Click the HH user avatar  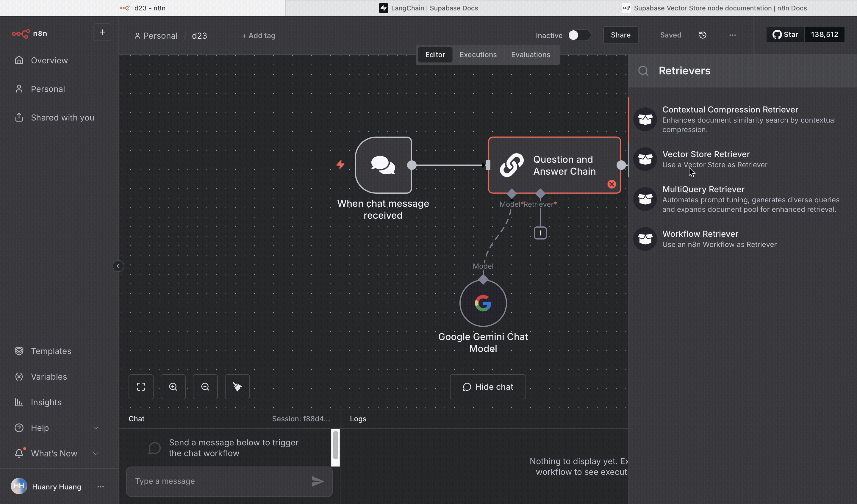19,486
